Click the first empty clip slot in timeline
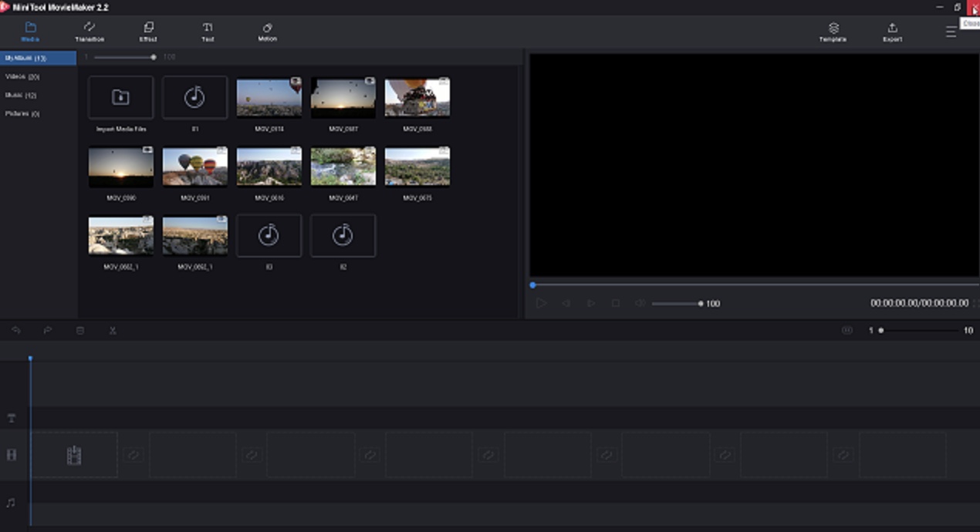Screen dimensions: 980x532 point(74,455)
